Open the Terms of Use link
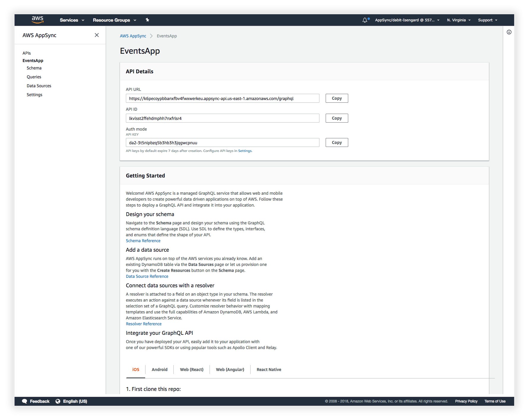Viewport: 529px width, 420px height. click(495, 401)
